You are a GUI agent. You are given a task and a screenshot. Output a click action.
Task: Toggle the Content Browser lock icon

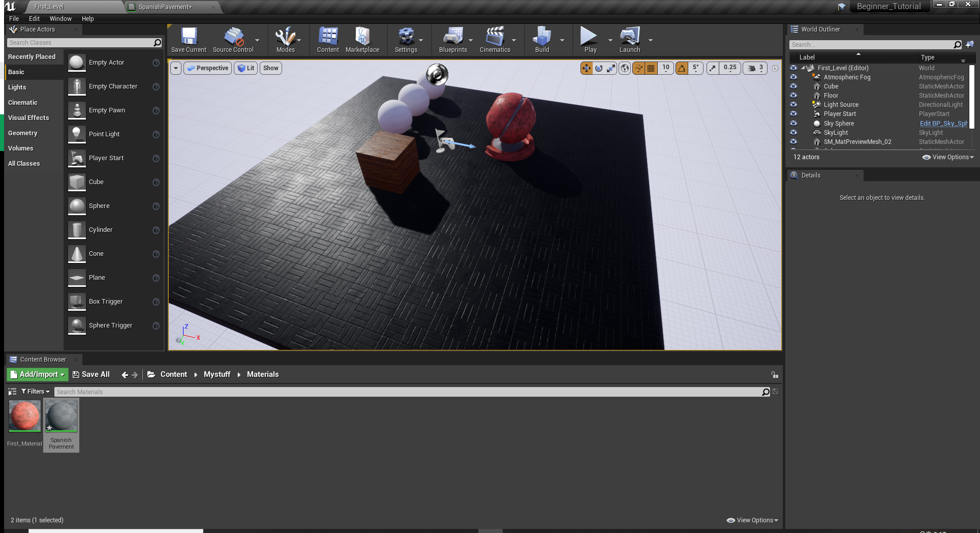(775, 375)
